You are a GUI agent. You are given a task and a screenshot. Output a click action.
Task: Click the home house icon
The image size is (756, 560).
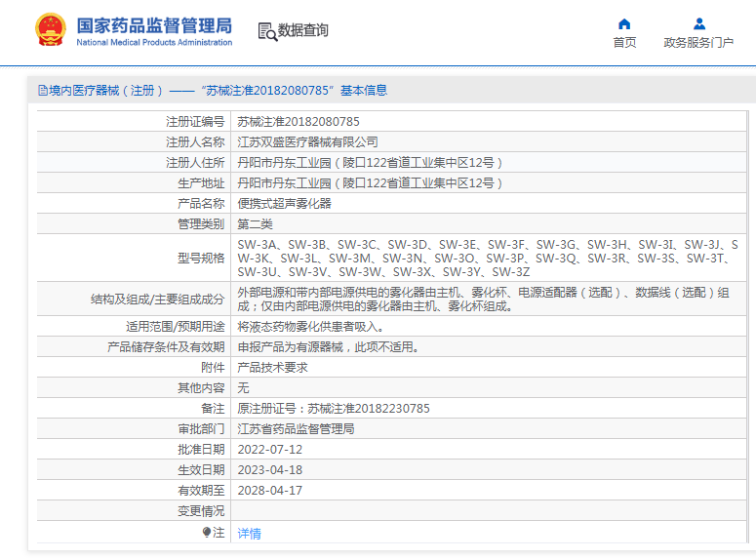pyautogui.click(x=624, y=24)
